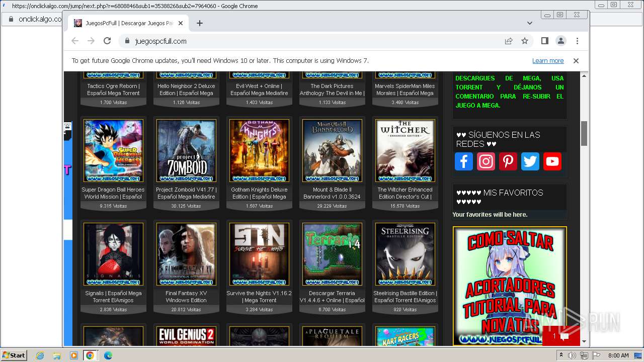Open Evil Genius 2 cover thumbnail
This screenshot has width=644, height=362.
186,336
